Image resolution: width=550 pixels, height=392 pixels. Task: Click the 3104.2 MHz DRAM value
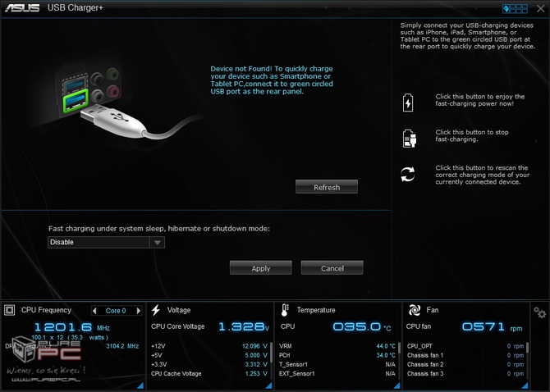122,346
